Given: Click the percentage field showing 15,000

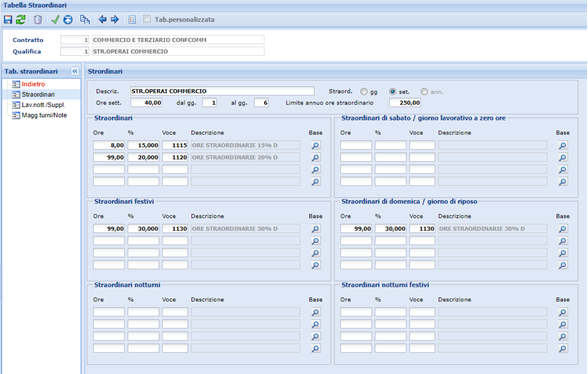Looking at the screenshot, I should [x=143, y=145].
